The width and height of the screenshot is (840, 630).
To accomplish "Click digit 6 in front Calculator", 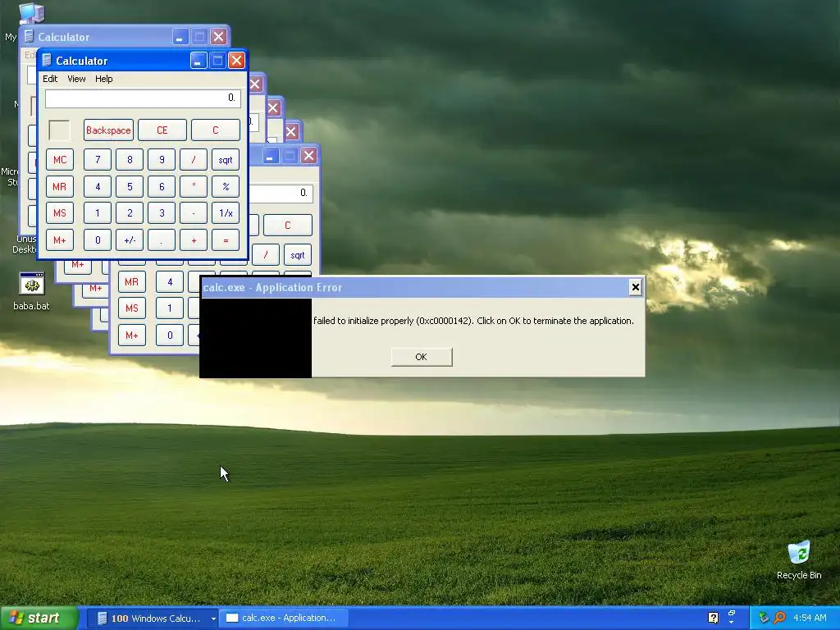I will pos(162,186).
